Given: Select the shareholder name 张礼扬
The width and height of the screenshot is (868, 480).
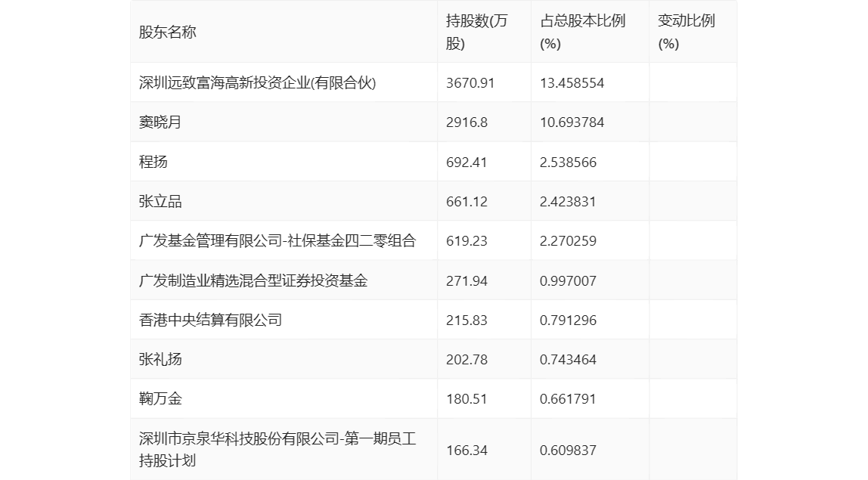Looking at the screenshot, I should coord(160,359).
